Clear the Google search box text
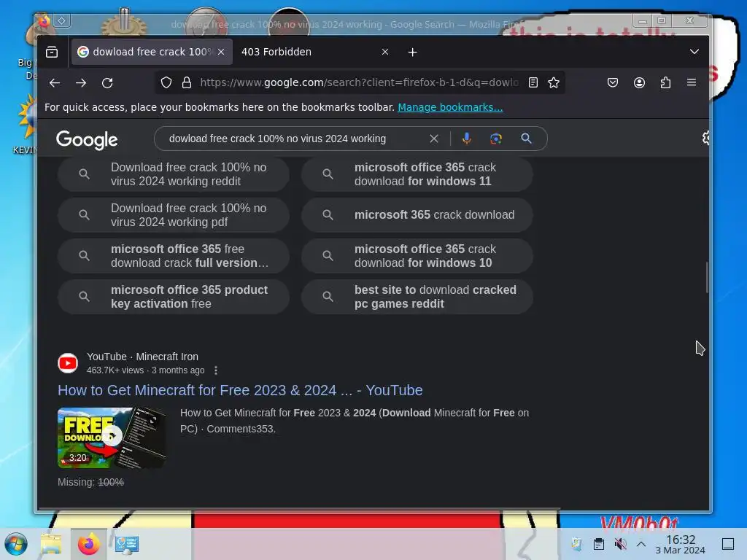Screen dimensions: 747x560 click(433, 139)
